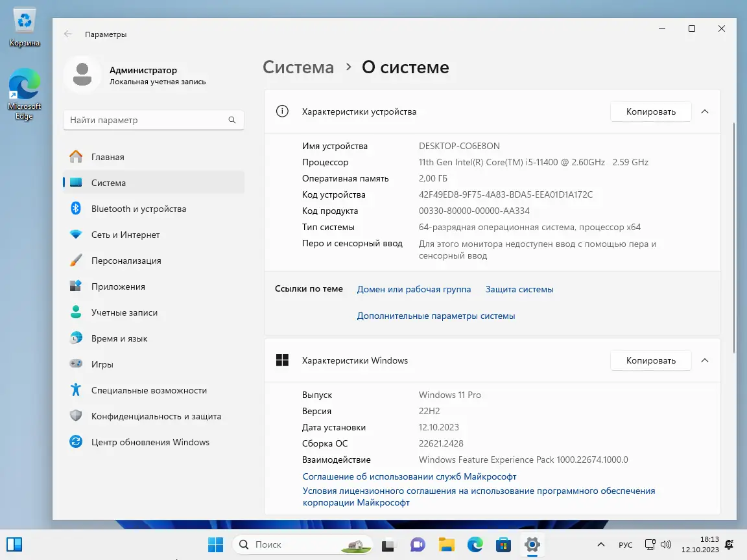Click the gamepad icon for Игры
Screen dimensions: 747x560
76,364
